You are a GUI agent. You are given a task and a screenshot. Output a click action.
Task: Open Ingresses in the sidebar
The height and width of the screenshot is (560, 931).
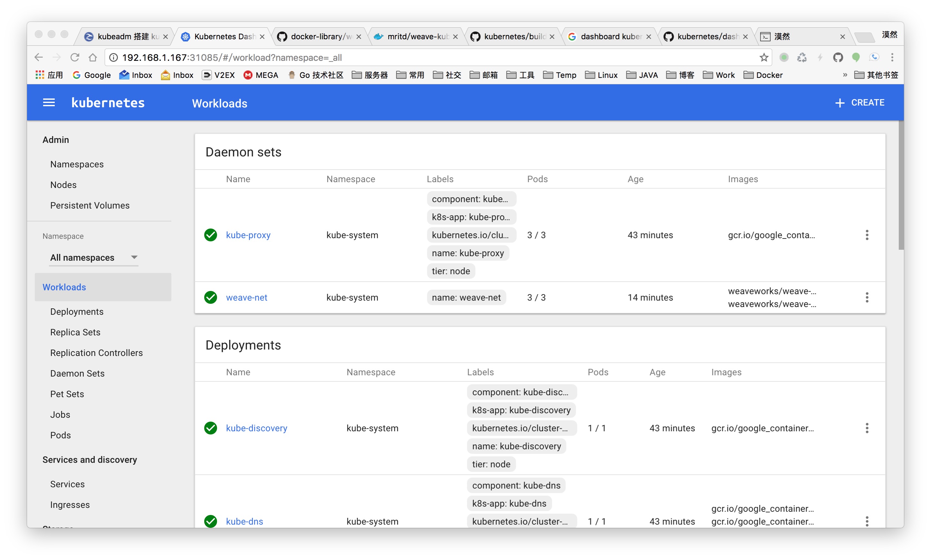click(x=70, y=505)
